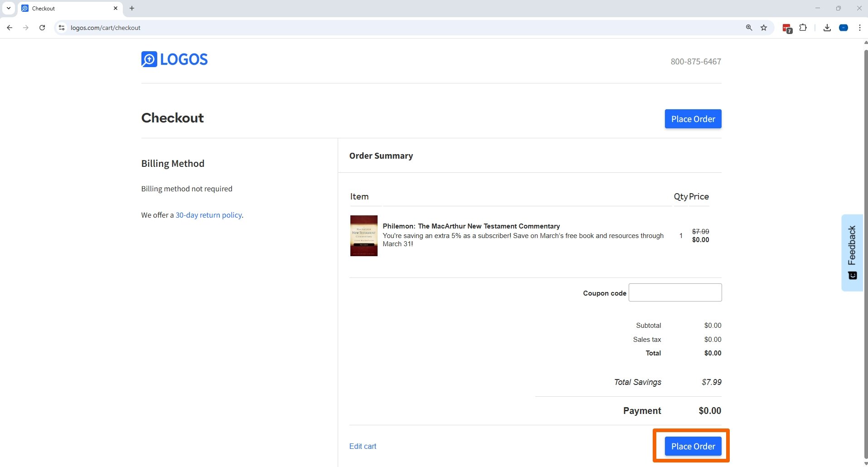Expand the tab search dropdown arrow

[x=8, y=8]
